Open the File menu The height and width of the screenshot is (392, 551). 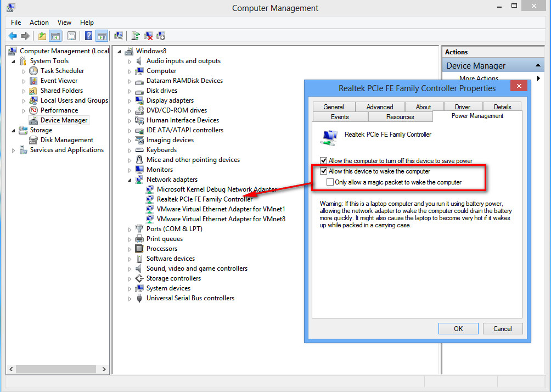[x=16, y=22]
